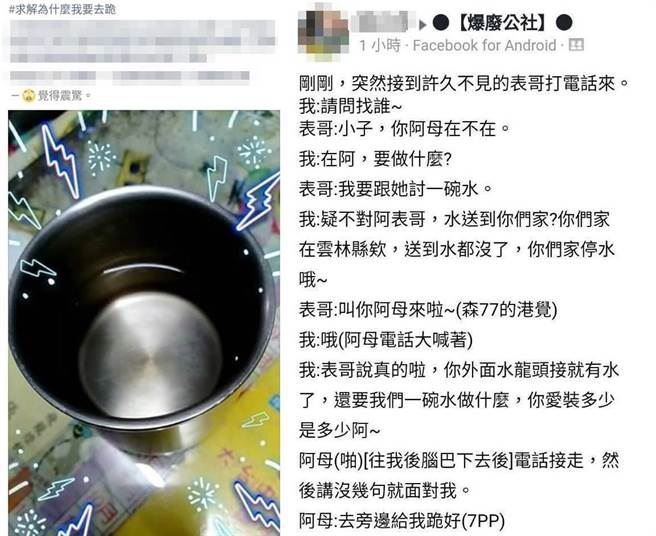656x536 pixels.
Task: Click the blurred caption text below the hashtag
Action: pos(142,50)
